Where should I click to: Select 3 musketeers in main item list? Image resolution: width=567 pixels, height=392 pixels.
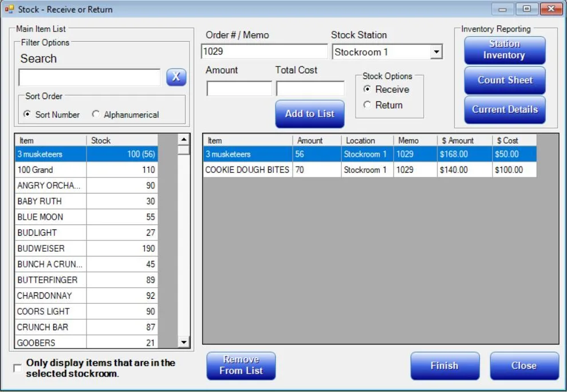pos(86,154)
